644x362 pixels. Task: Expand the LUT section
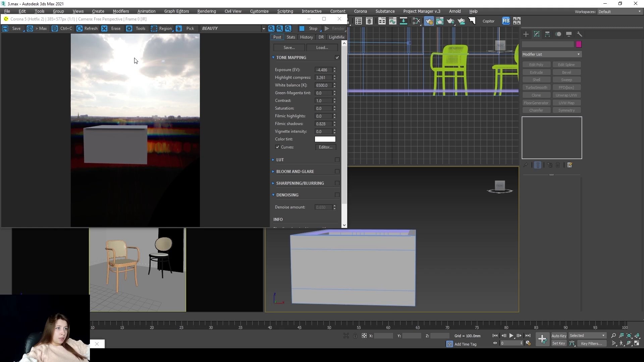point(280,160)
